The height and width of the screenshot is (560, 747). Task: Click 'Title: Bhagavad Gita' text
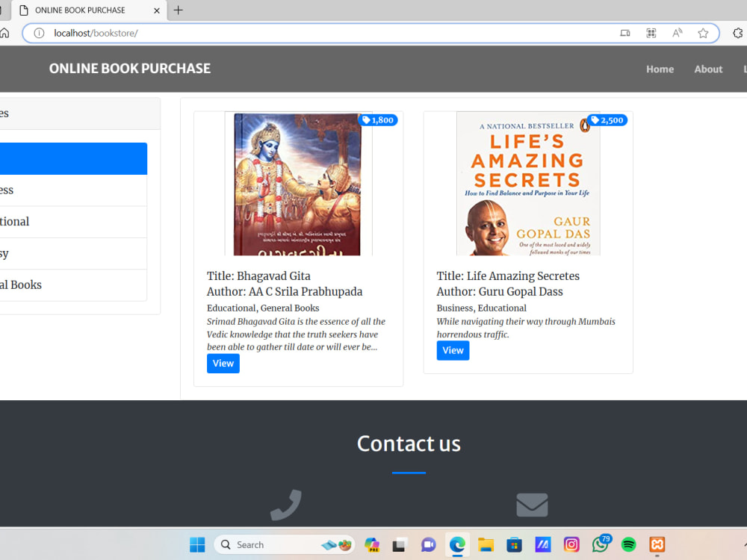coord(258,276)
